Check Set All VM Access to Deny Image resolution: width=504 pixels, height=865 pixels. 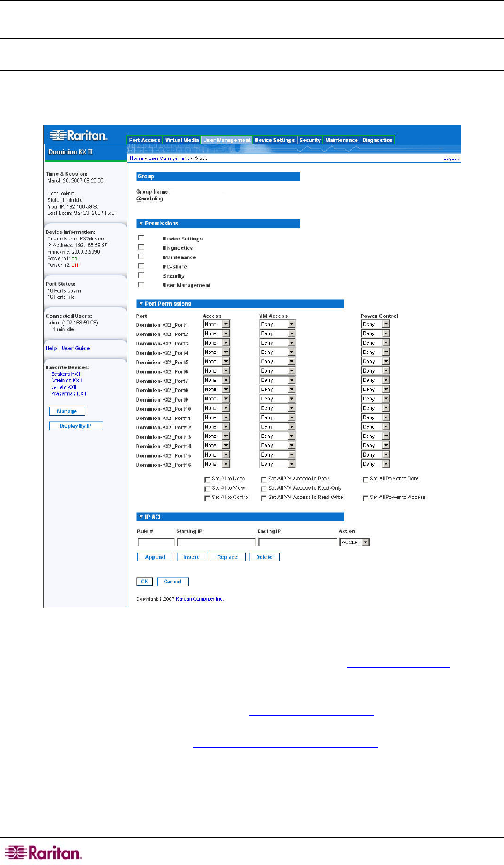click(x=264, y=480)
